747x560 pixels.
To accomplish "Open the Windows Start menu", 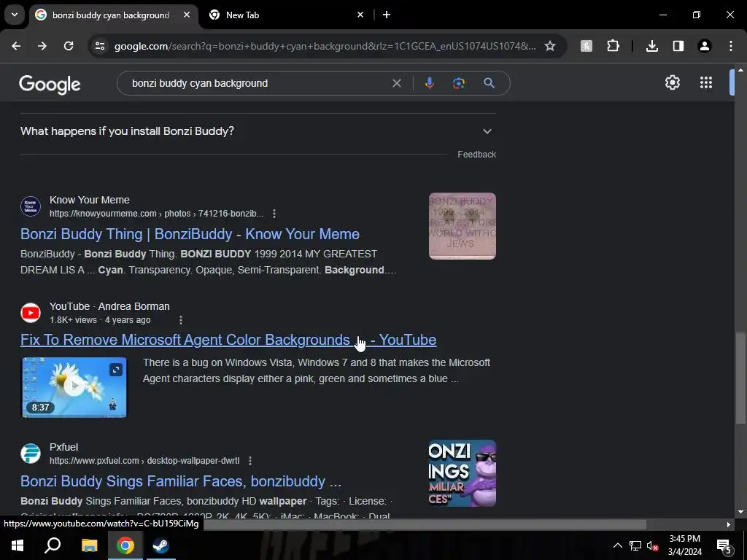I will pyautogui.click(x=18, y=545).
